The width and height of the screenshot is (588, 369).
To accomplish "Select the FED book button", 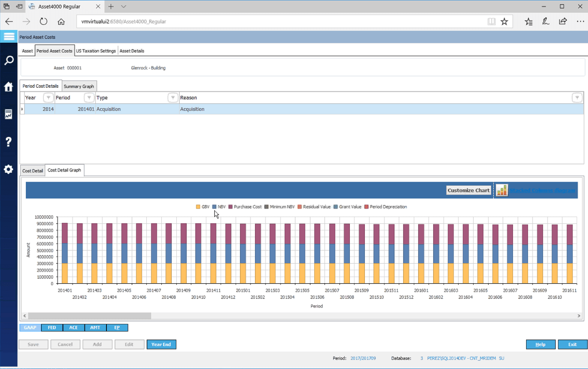I will click(x=52, y=328).
